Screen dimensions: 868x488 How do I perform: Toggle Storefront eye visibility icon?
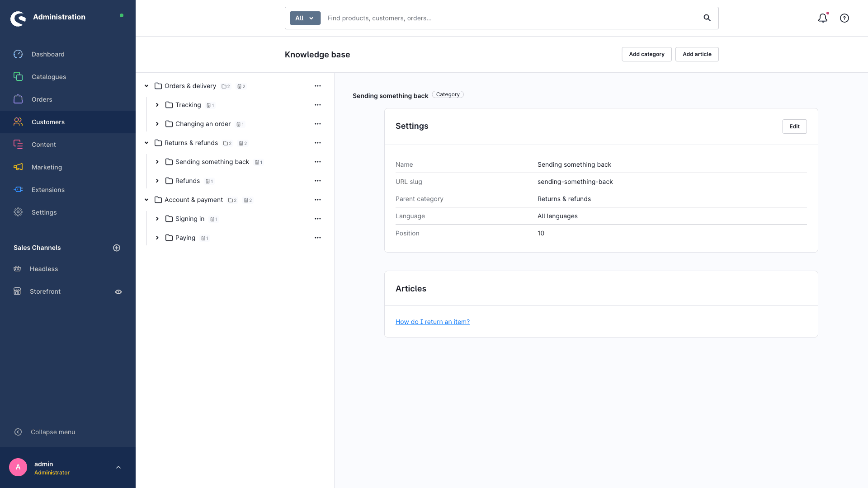coord(118,292)
